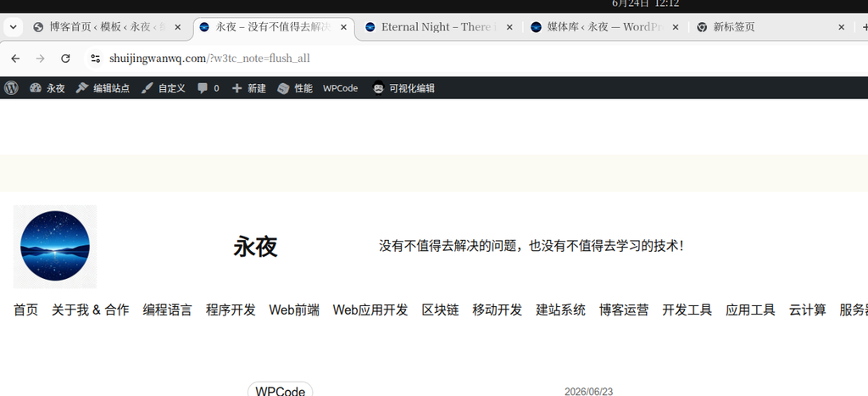Open the 建站系统 category
868x396 pixels.
[x=561, y=310]
